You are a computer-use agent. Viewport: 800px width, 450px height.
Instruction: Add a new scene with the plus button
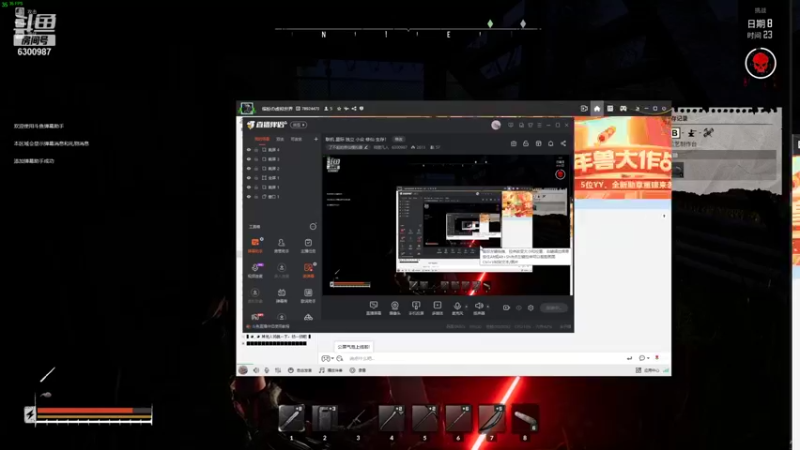click(316, 139)
